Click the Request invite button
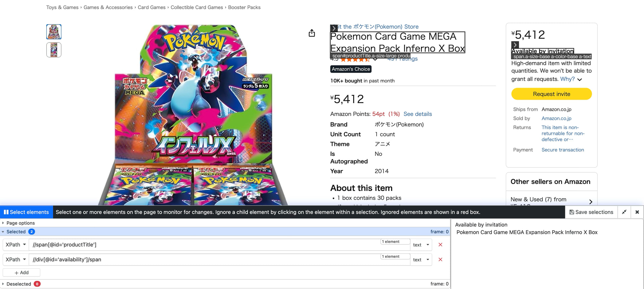 click(551, 94)
